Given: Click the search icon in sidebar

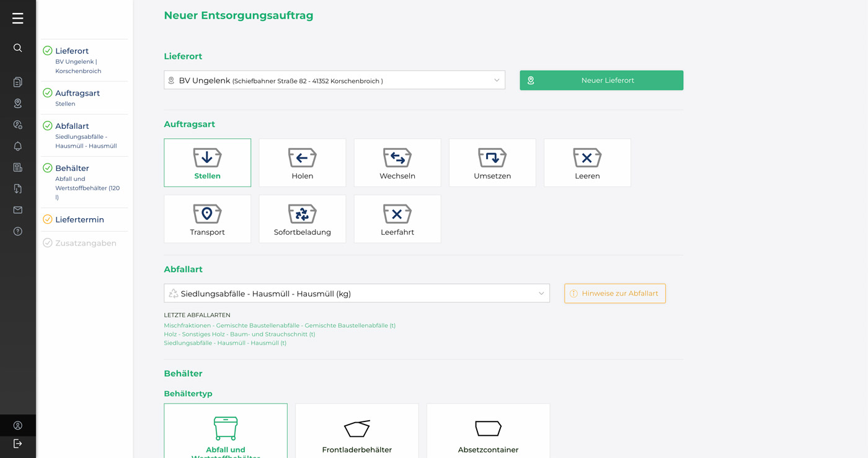Looking at the screenshot, I should tap(17, 48).
